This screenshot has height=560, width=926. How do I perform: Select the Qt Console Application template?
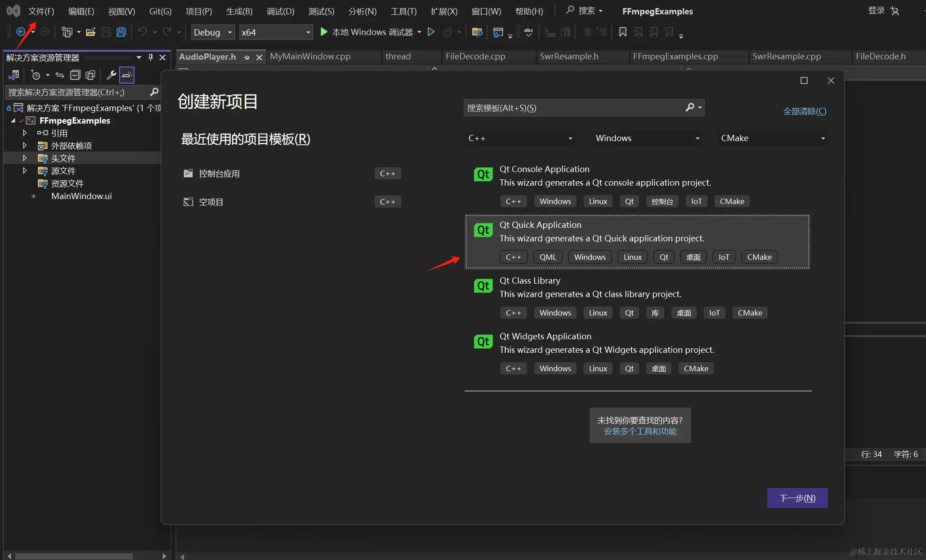tap(638, 187)
